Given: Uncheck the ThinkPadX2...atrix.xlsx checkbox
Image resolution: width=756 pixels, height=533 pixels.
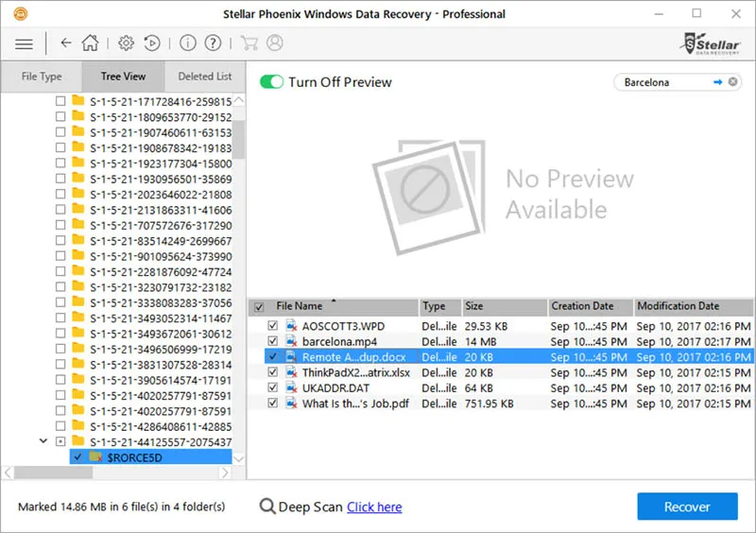Looking at the screenshot, I should [x=273, y=372].
